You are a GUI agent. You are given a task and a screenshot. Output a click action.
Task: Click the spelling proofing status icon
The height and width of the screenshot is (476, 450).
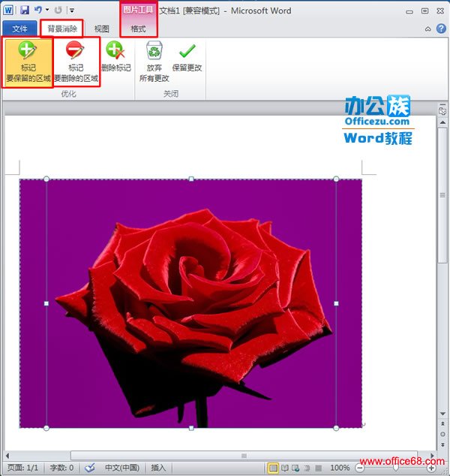pos(90,467)
